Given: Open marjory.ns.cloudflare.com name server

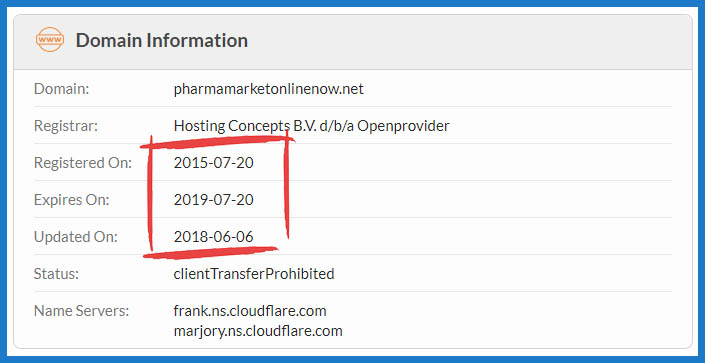Looking at the screenshot, I should click(258, 331).
